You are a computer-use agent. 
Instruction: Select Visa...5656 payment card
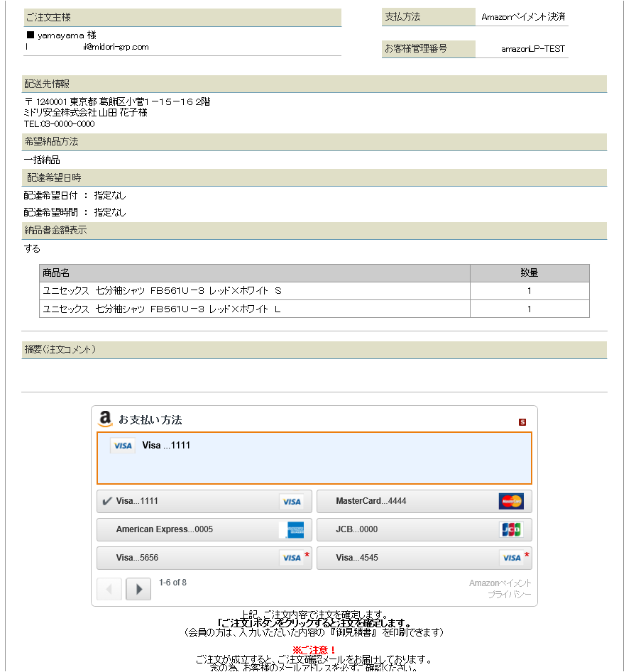click(204, 558)
